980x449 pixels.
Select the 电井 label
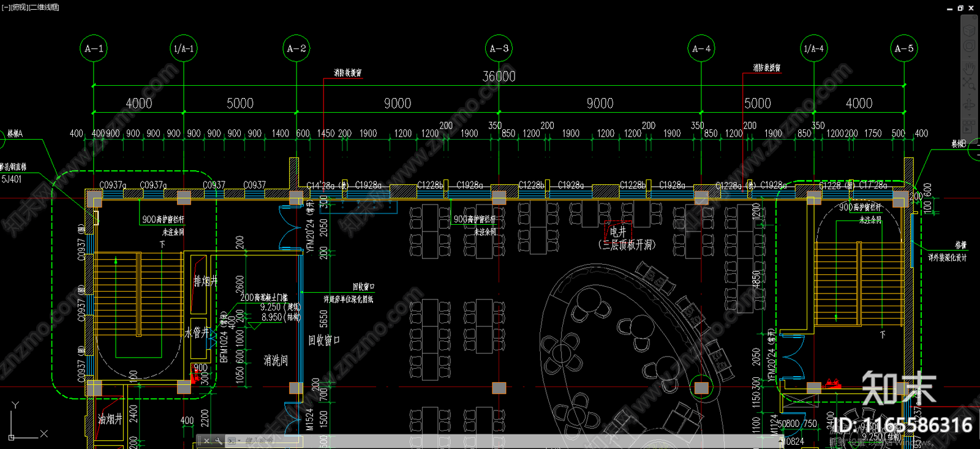point(618,232)
